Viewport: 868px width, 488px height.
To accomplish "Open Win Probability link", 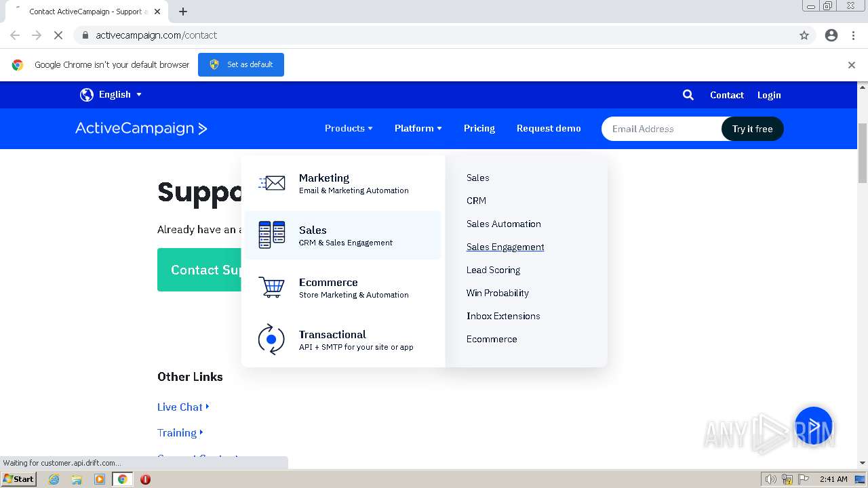I will 497,293.
